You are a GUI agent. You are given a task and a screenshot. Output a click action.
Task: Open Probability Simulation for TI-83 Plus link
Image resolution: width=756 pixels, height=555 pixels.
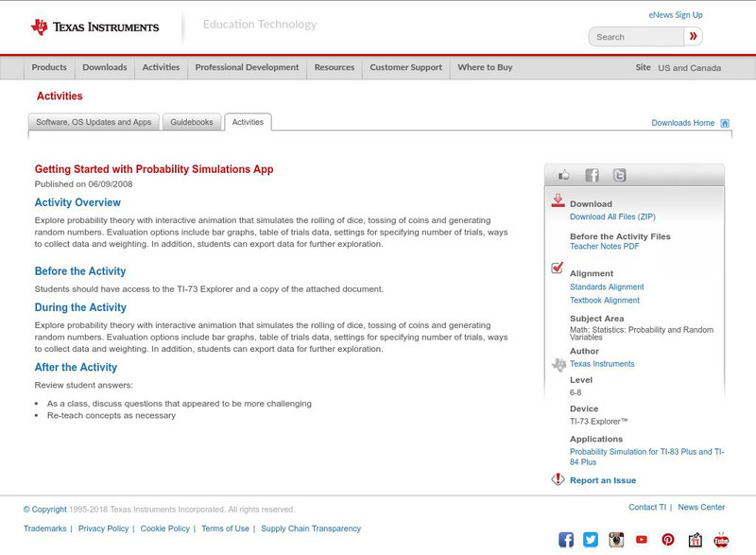pos(647,457)
